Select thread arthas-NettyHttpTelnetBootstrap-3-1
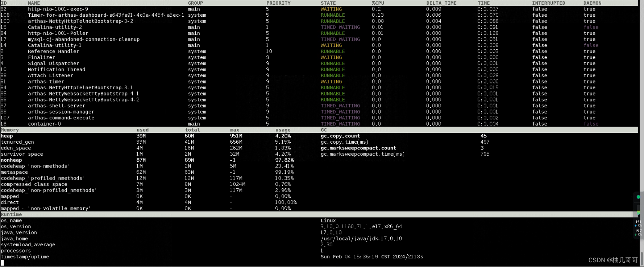This screenshot has height=267, width=644. coord(80,88)
